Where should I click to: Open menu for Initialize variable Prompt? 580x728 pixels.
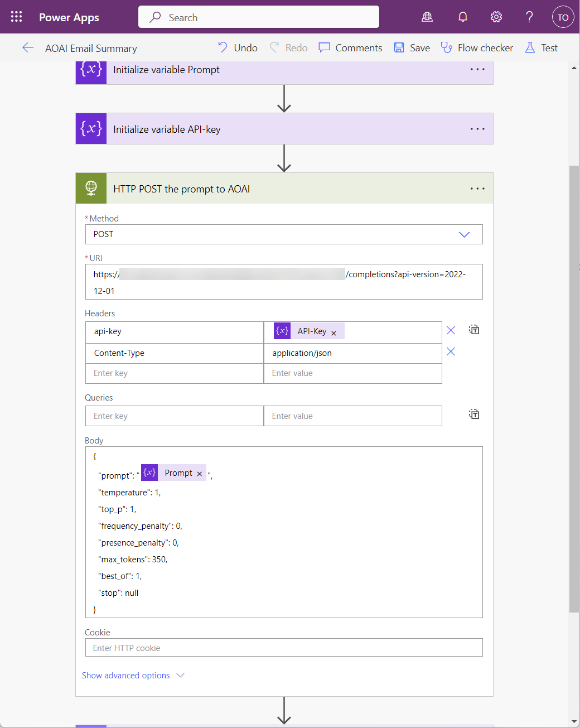(x=477, y=69)
